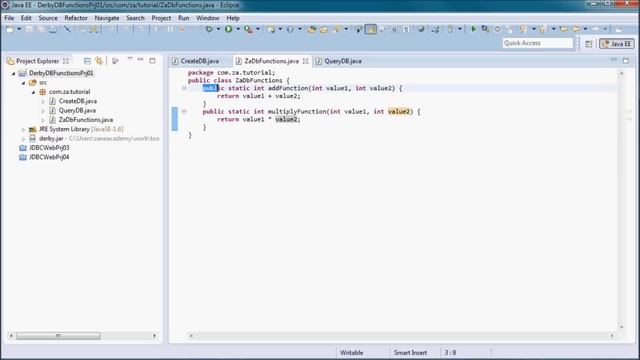640x360 pixels.
Task: Close the ZaDbFunctions.java editor tab
Action: coord(305,61)
